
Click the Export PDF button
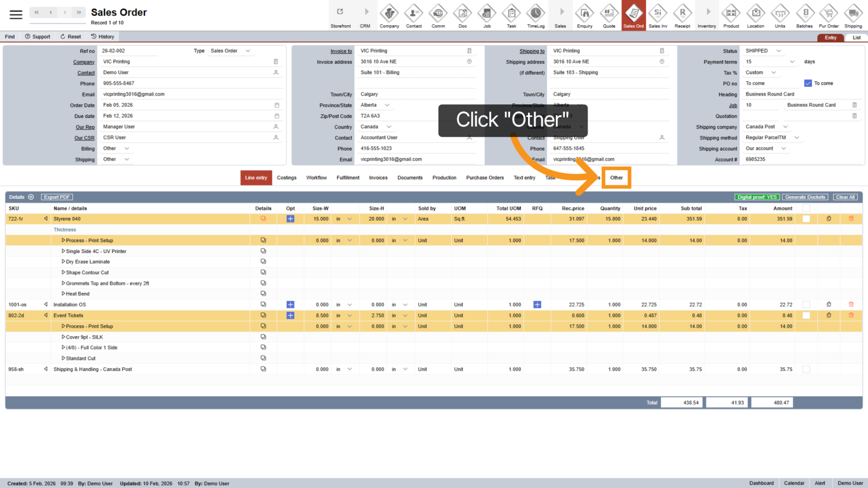click(x=57, y=197)
